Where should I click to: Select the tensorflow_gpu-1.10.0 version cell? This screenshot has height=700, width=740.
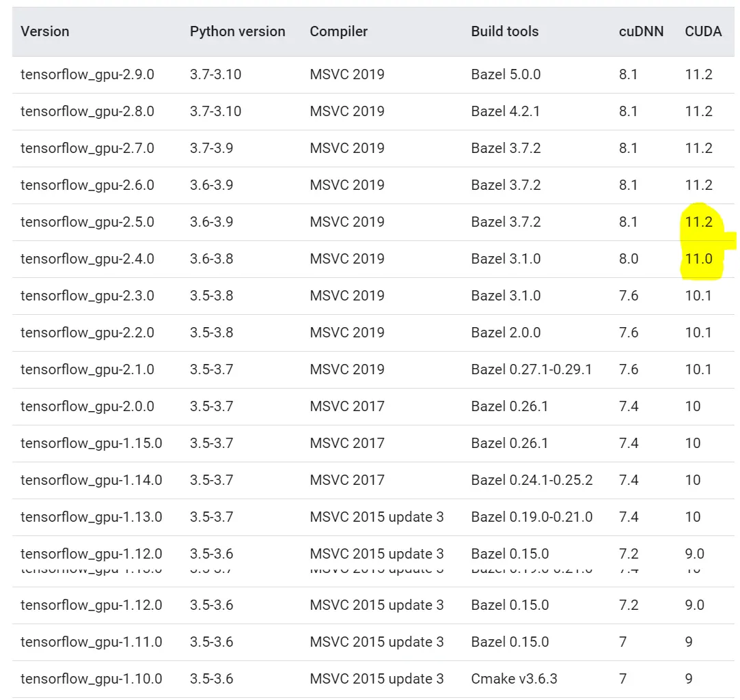tap(91, 679)
